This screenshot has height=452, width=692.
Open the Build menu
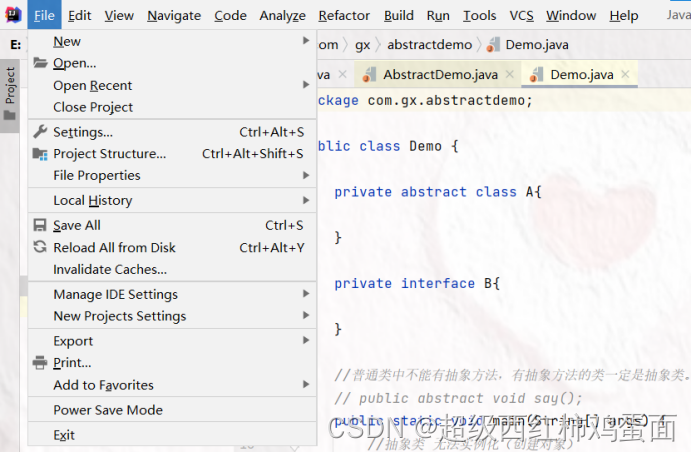point(399,15)
